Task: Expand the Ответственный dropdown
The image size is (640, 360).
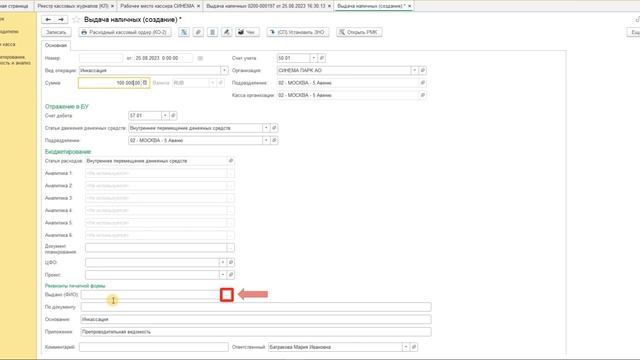Action: pyautogui.click(x=406, y=347)
